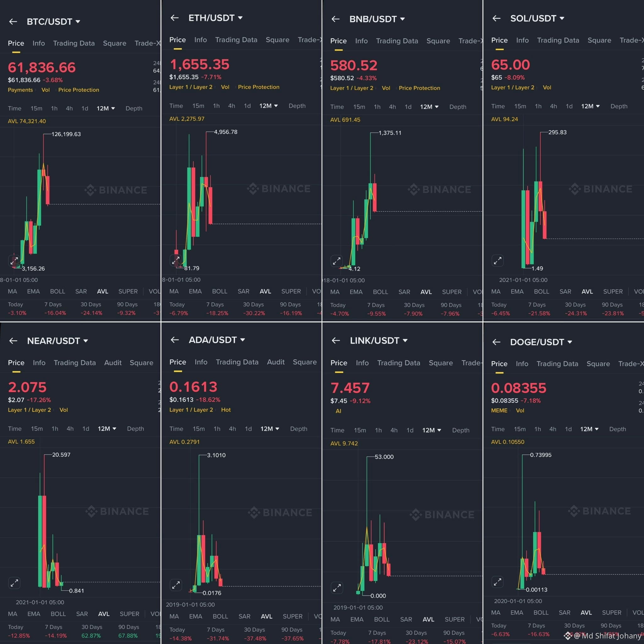Disable the AVL indicator on the NEAR/USDT chart

tap(104, 614)
